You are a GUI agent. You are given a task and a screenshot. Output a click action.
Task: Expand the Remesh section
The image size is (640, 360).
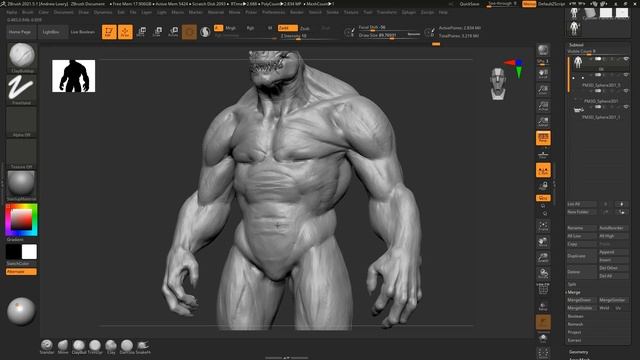click(x=575, y=324)
